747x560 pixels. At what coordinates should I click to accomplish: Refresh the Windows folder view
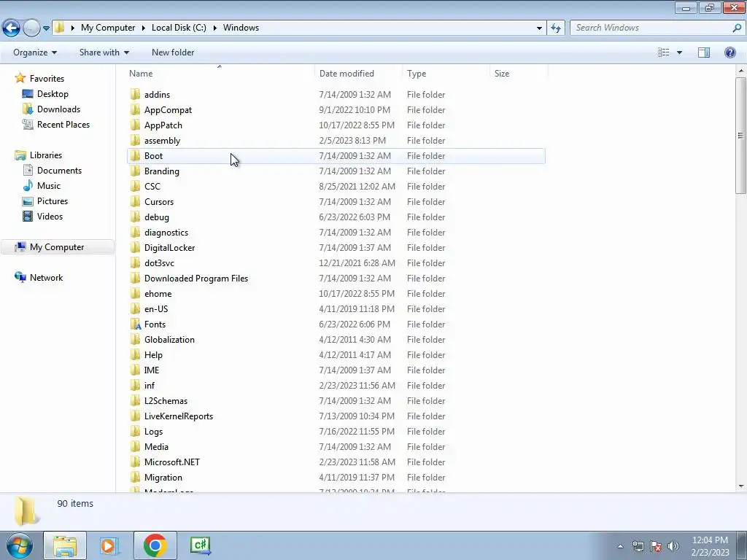[556, 28]
